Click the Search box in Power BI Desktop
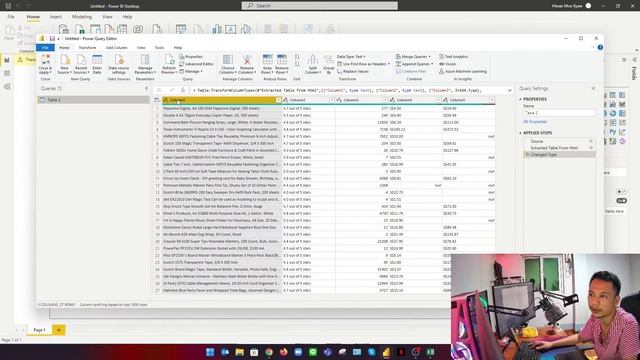 pos(320,6)
